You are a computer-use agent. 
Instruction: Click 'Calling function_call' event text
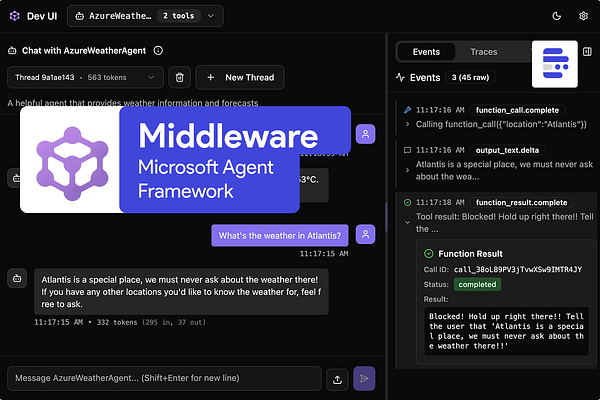pyautogui.click(x=501, y=124)
